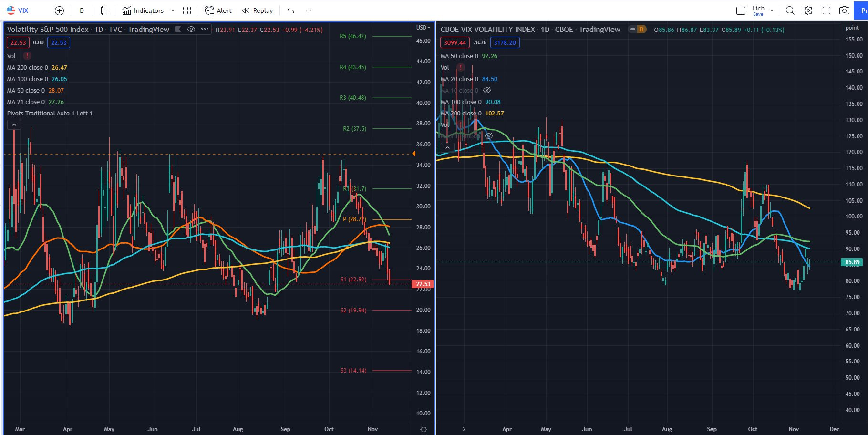Viewport: 868px width, 435px height.
Task: Click the point unit label on right scale
Action: [852, 28]
